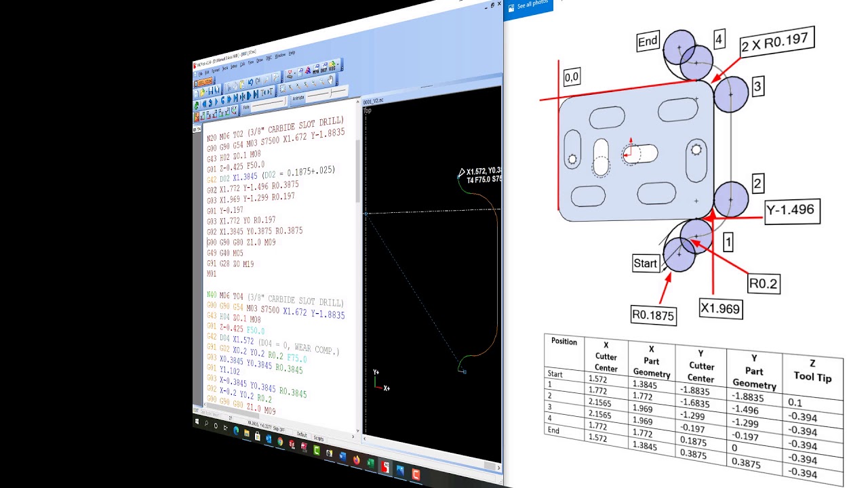Screen dimensions: 868x488
Task: Open the Windows Start button
Action: click(197, 422)
